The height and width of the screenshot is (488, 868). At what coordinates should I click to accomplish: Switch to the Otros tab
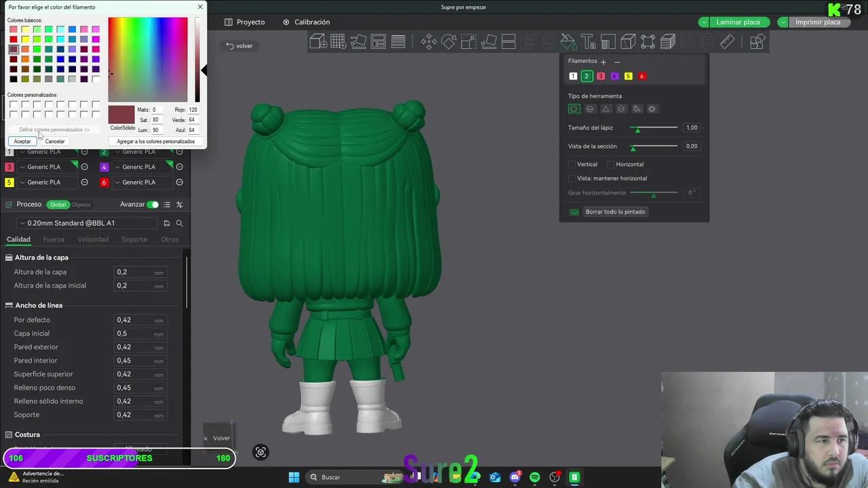[x=170, y=239]
